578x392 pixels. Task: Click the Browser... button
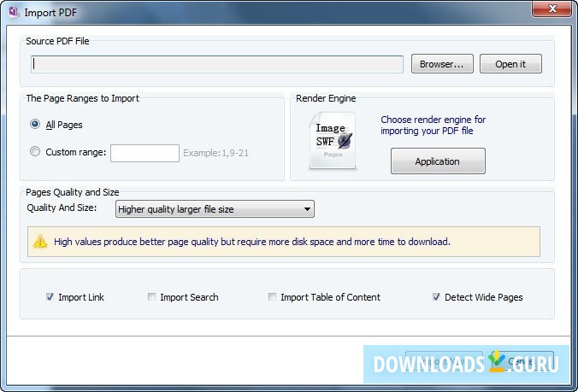click(x=442, y=64)
